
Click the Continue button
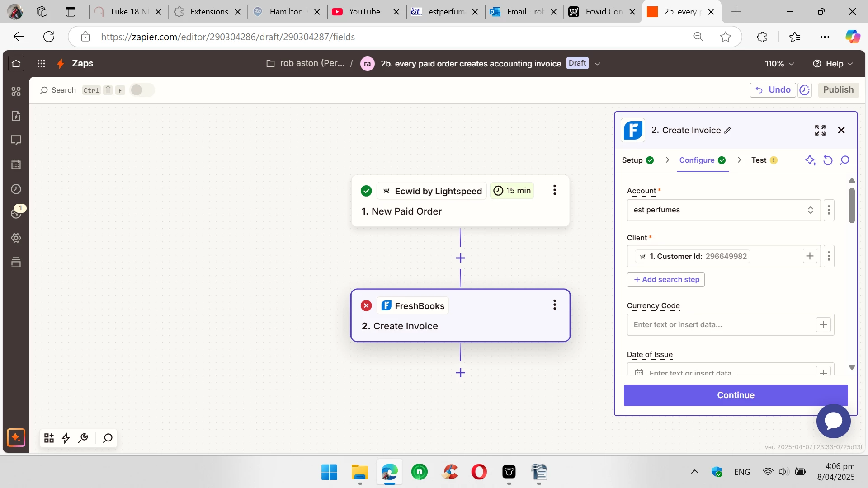click(x=736, y=395)
